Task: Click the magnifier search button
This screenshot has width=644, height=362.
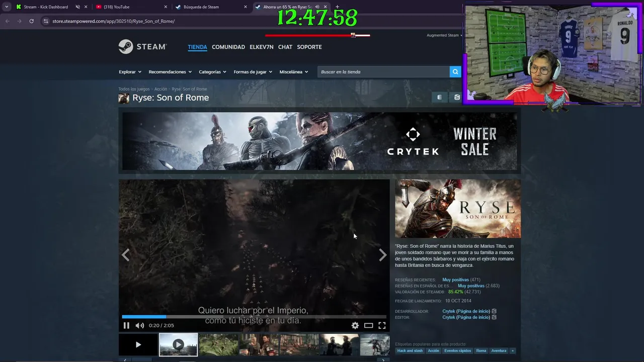Action: tap(455, 71)
